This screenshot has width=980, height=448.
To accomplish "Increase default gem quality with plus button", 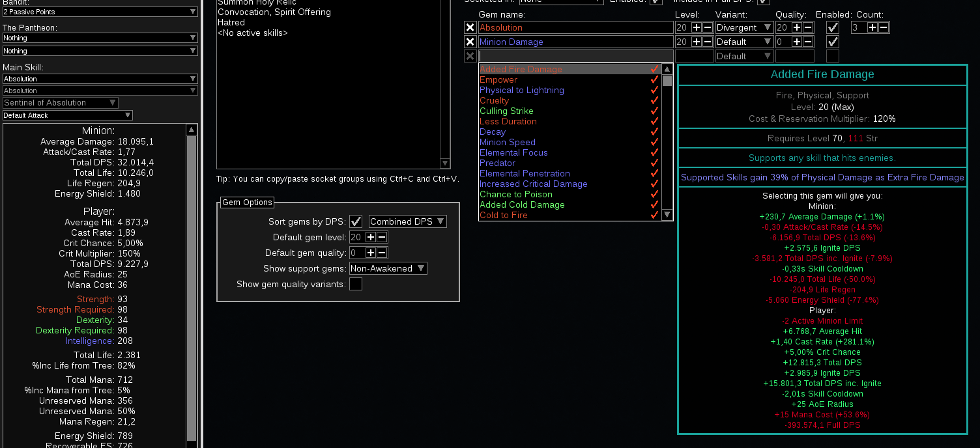I will click(x=371, y=253).
